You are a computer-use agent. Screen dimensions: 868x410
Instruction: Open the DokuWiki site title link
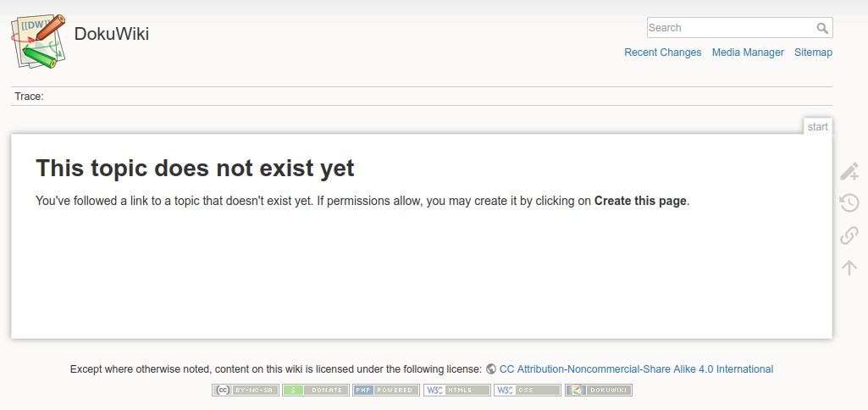tap(111, 34)
